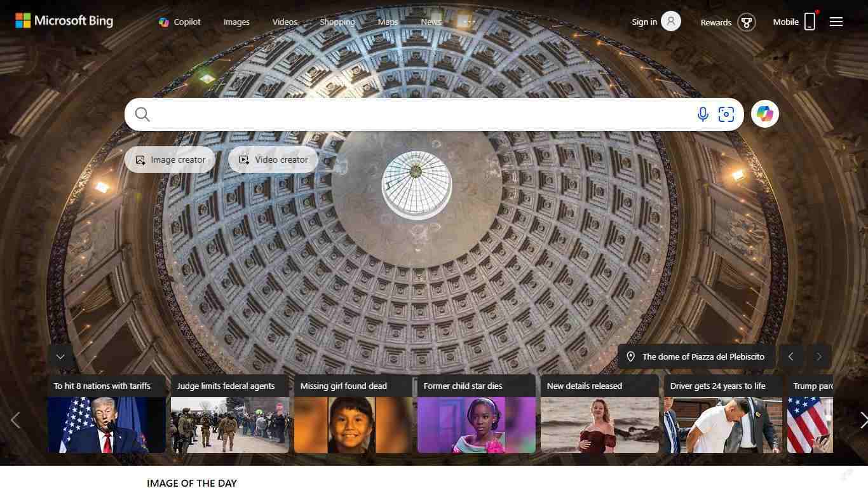
Task: Collapse the news strip with the down chevron
Action: 60,356
